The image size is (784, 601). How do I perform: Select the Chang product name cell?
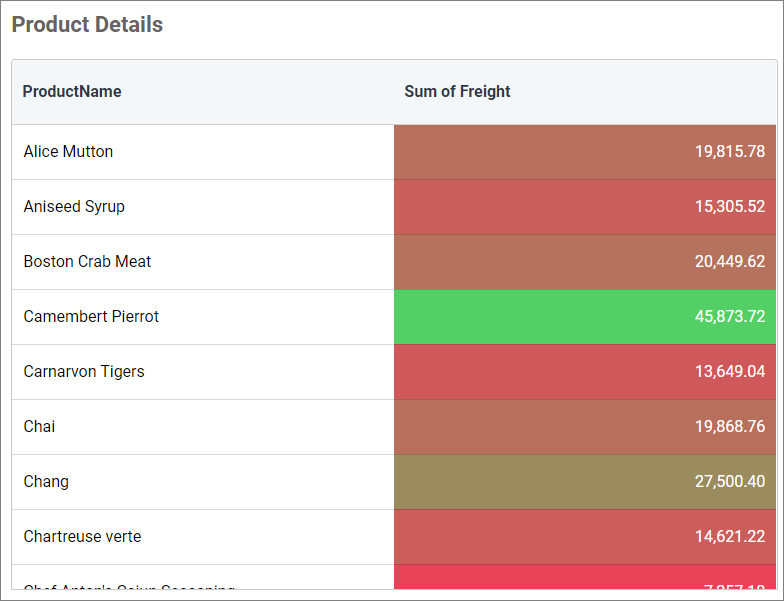pyautogui.click(x=46, y=482)
